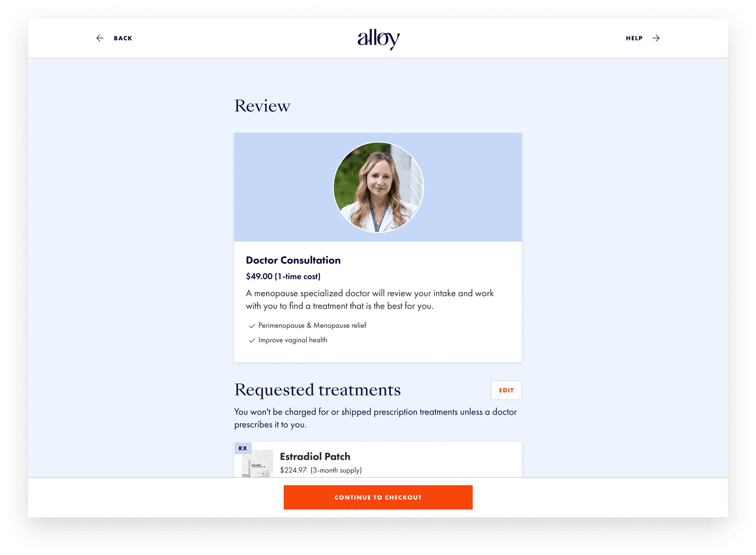Select the Estradiol Patch title
Viewport: 756px width, 555px height.
coord(315,457)
